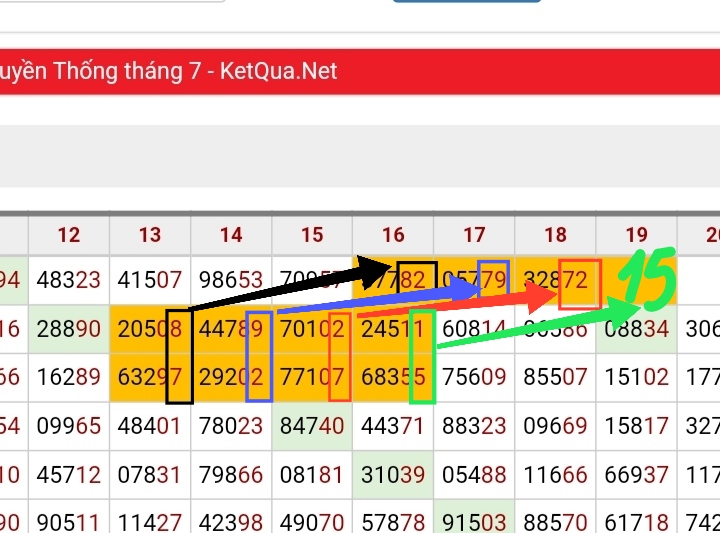Screen dimensions: 720x533
Task: Select result 66937 under day 19
Action: point(637,475)
